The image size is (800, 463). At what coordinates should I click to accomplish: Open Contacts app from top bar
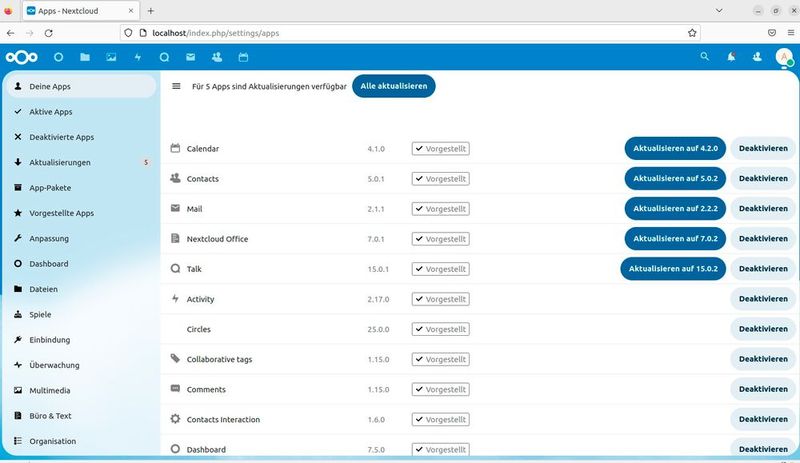click(217, 57)
